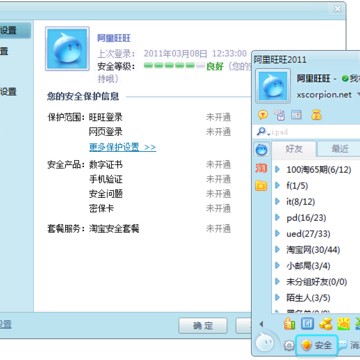Viewport: 360px width, 360px height.
Task: Open the 安全 security button
Action: coord(317,345)
